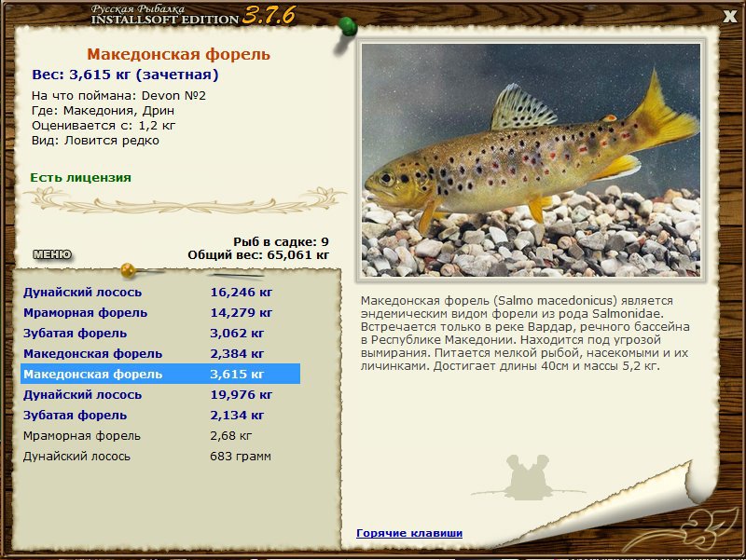Viewport: 746px width, 560px height.
Task: Open the МЕНЮ button
Action: (52, 254)
